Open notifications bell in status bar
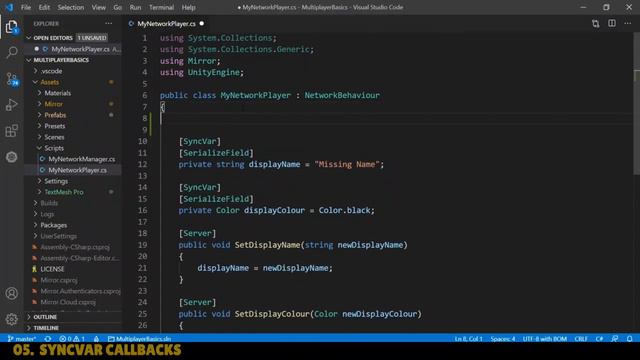Viewport: 640px width, 360px height. [x=630, y=339]
